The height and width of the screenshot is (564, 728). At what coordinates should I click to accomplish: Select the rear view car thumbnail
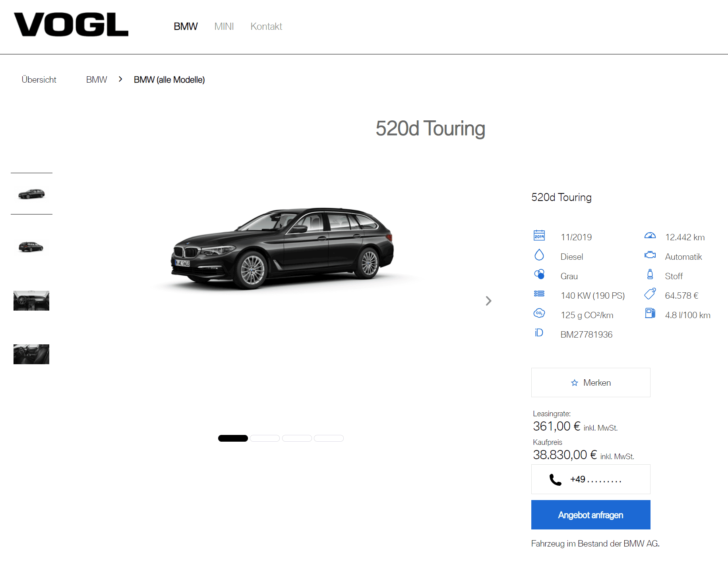[x=31, y=247]
